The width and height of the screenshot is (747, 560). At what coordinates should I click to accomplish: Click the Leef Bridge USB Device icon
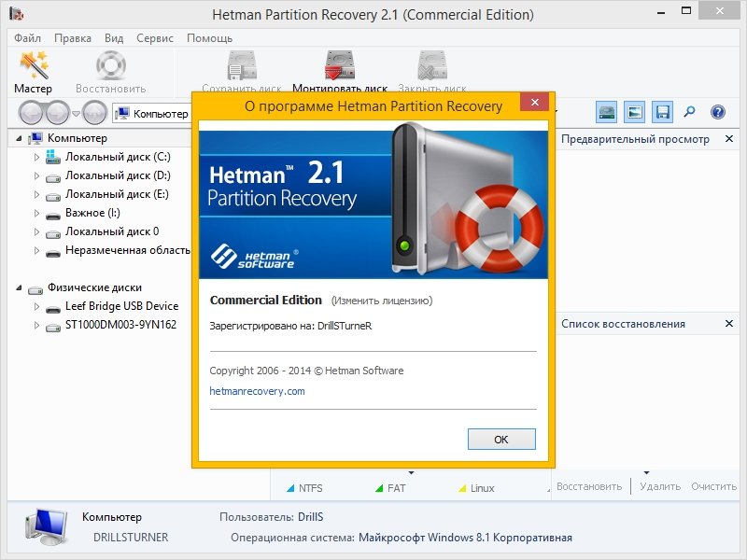(53, 309)
